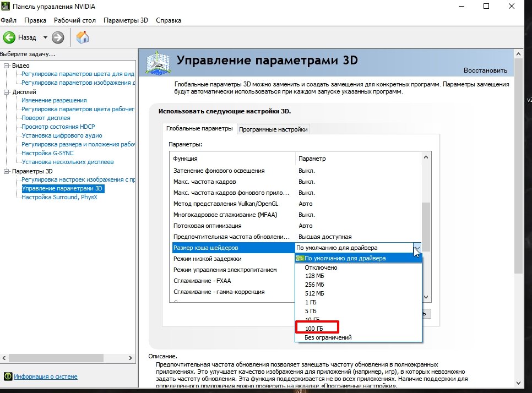
Task: Open the Параметры 3D menu
Action: [126, 20]
